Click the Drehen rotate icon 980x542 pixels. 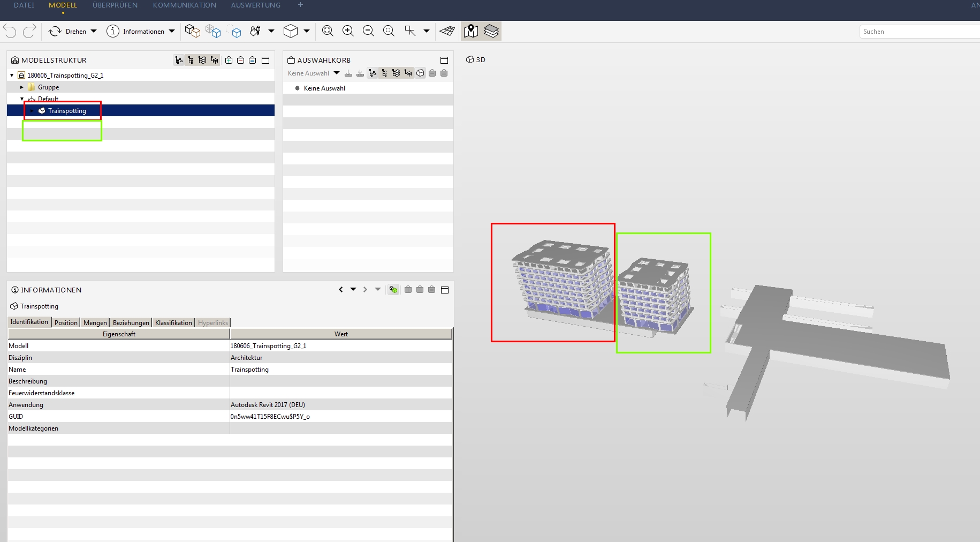pos(55,31)
